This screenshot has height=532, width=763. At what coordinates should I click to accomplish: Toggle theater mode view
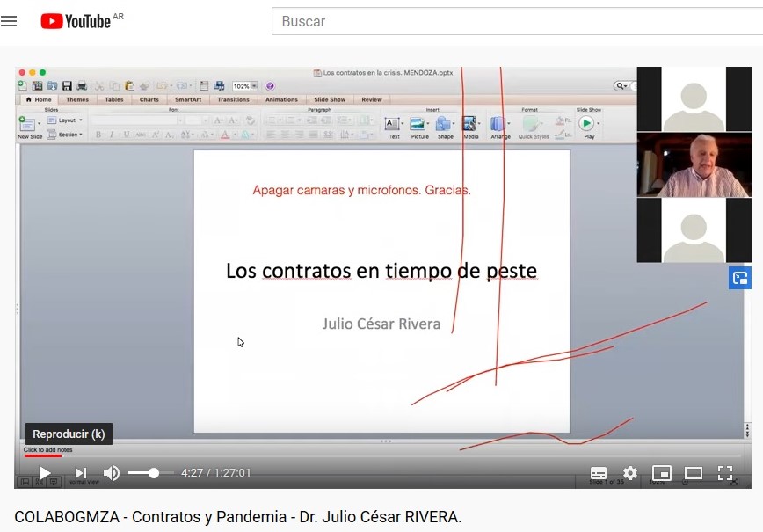[x=694, y=473]
